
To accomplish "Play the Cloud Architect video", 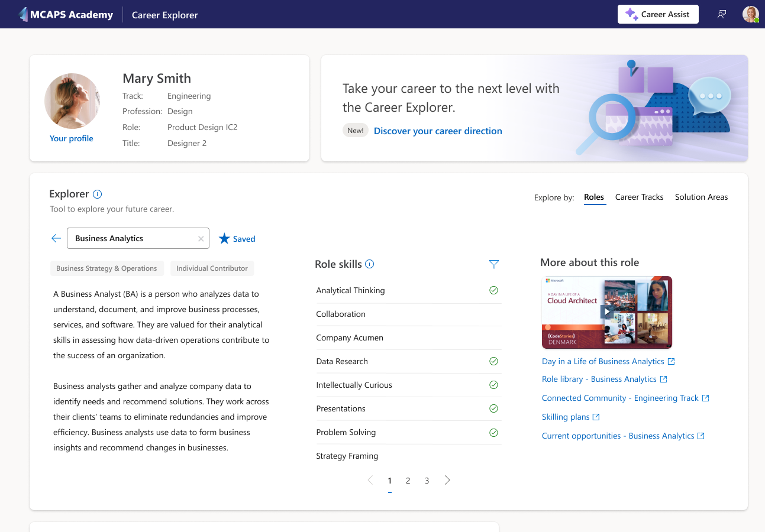I will coord(607,312).
